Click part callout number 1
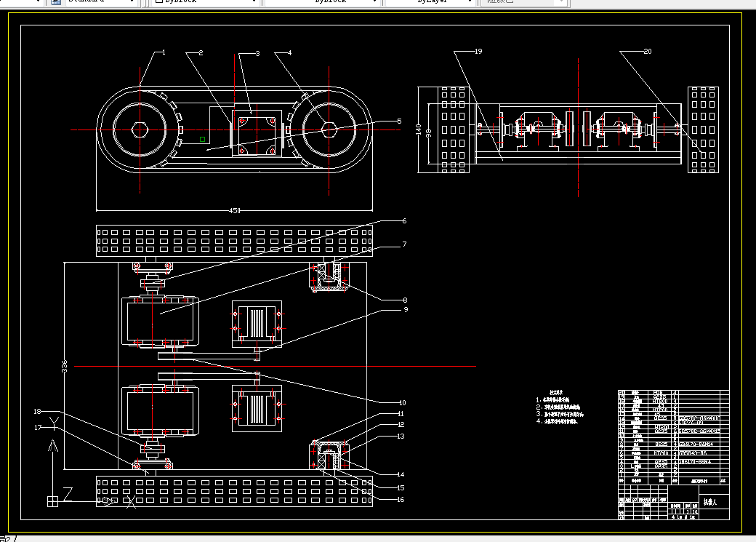The image size is (756, 542). click(x=164, y=52)
